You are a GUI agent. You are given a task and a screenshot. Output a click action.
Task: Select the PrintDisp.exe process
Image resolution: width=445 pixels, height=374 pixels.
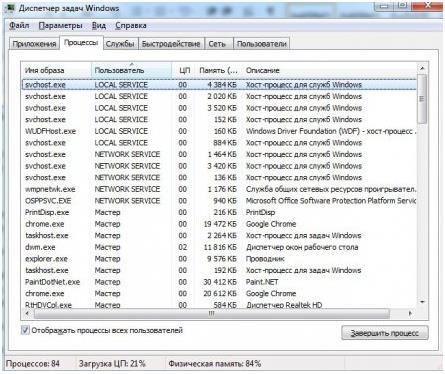point(219,212)
